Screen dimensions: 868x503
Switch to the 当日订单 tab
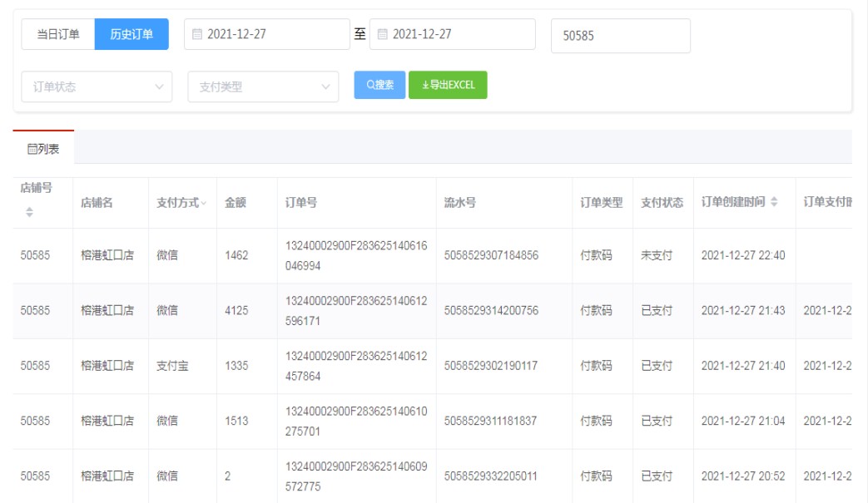click(x=58, y=34)
